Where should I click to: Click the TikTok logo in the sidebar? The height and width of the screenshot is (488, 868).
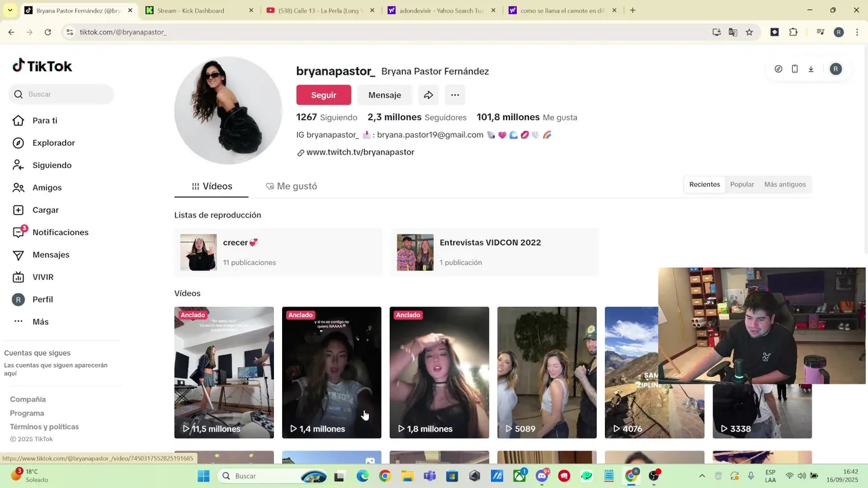[42, 66]
